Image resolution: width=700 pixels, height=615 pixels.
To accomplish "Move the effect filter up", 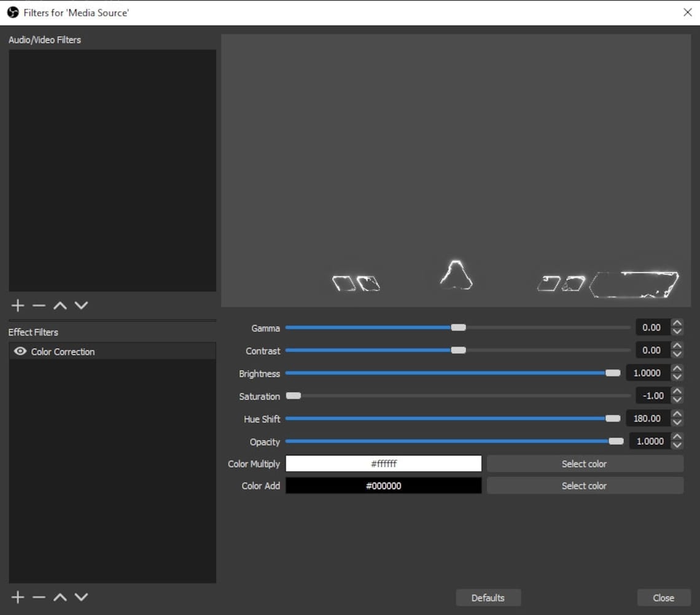I will pyautogui.click(x=60, y=597).
